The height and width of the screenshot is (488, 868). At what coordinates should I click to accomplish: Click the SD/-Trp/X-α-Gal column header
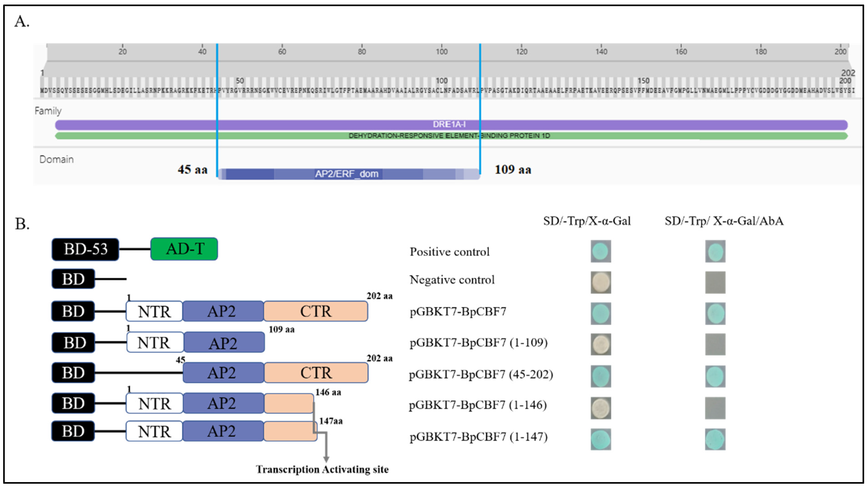[587, 221]
